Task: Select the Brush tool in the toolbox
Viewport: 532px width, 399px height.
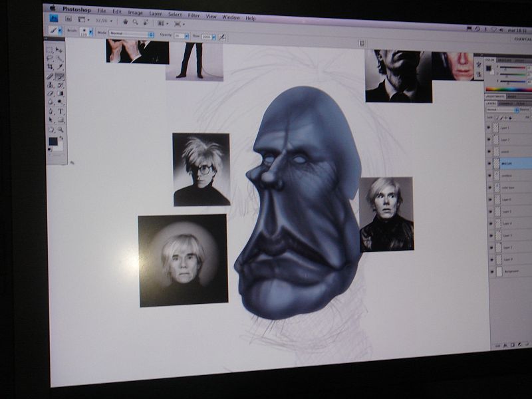Action: pyautogui.click(x=60, y=76)
